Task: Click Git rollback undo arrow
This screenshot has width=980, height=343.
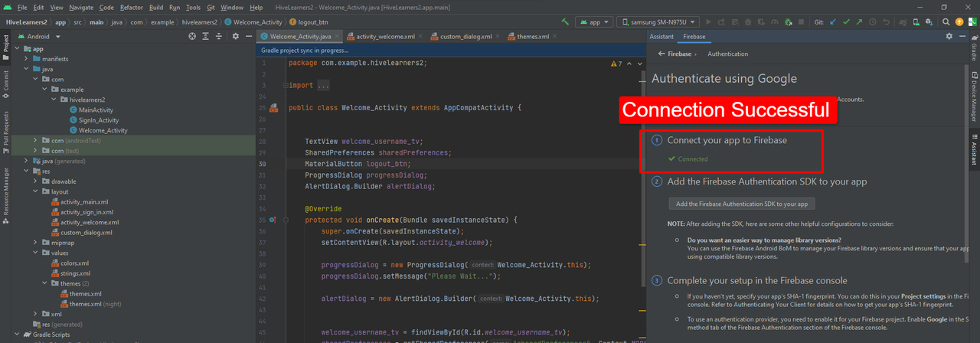Action: pos(887,22)
